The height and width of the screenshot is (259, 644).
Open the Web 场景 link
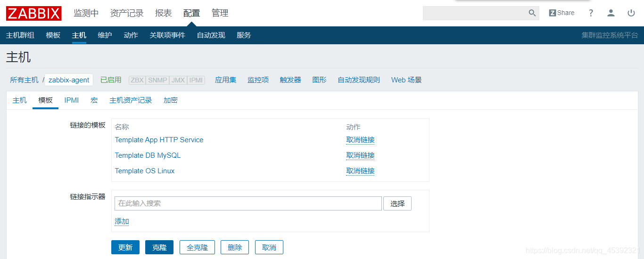click(x=406, y=80)
